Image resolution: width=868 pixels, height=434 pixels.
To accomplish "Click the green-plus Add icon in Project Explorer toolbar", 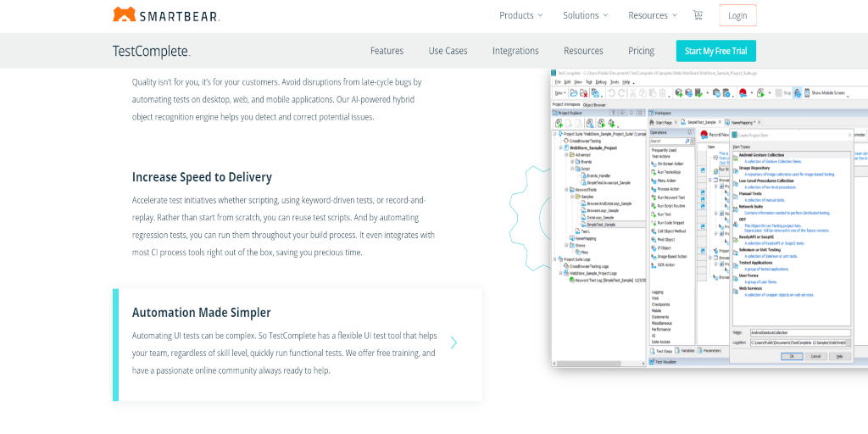I will (x=559, y=124).
